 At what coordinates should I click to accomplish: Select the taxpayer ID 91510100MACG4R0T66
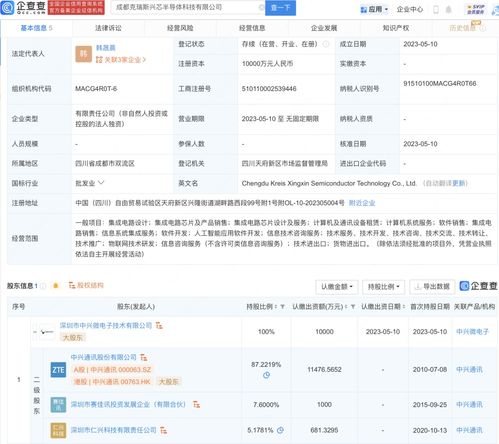440,83
